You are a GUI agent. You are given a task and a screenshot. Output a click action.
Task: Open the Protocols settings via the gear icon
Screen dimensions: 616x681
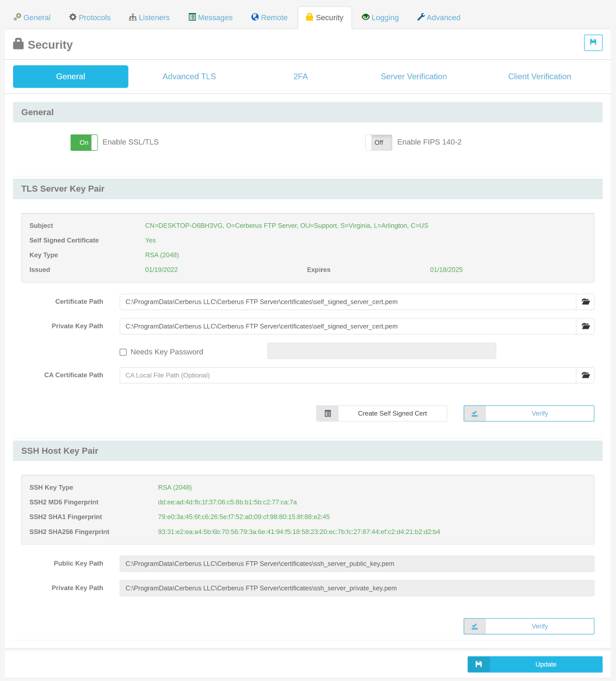click(x=72, y=17)
